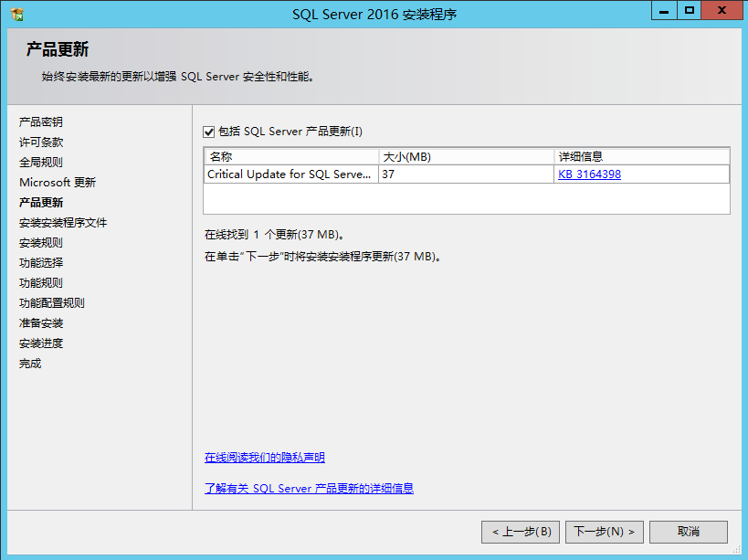Select the Microsoft 更新 step in the sidebar

58,182
